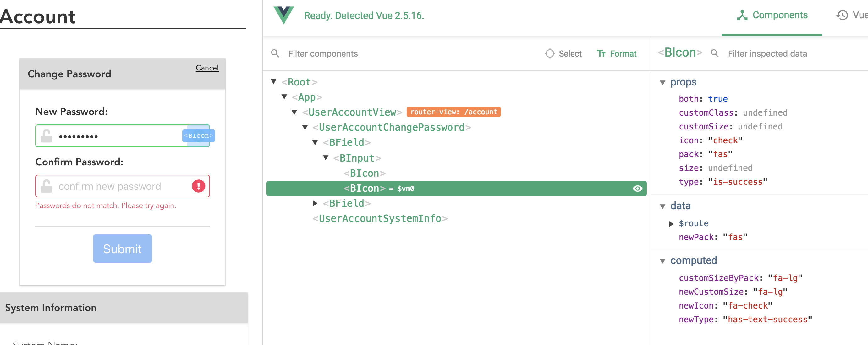Collapse the UserAccountChangePassword node arrow
The image size is (868, 345).
pos(305,127)
